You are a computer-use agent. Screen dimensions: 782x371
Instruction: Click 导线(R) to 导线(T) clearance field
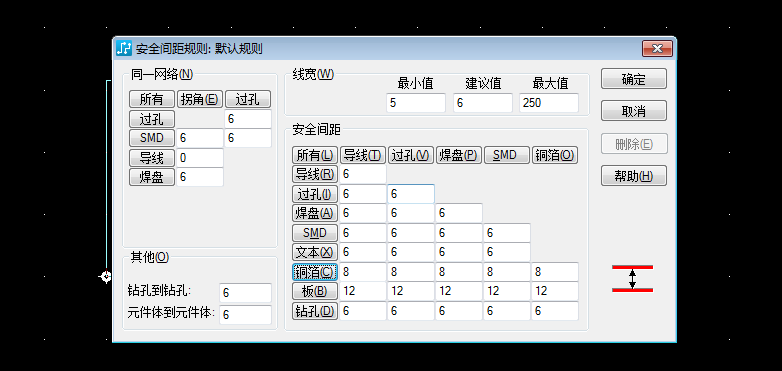363,174
